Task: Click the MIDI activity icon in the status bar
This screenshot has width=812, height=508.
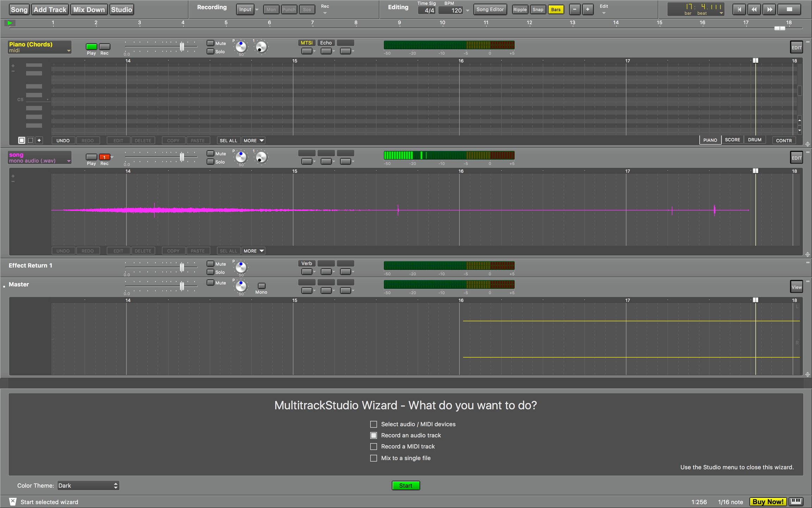Action: (795, 502)
